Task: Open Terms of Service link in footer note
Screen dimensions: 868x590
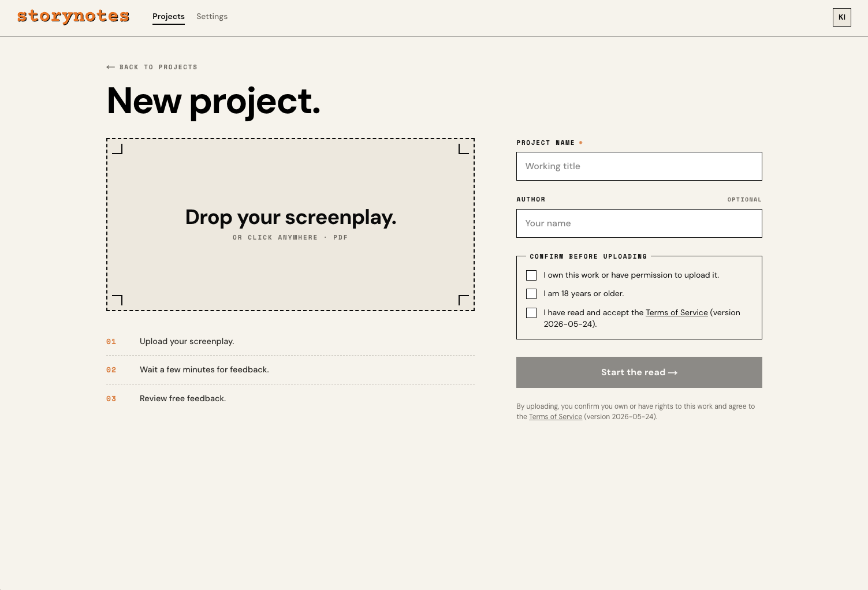Action: click(556, 417)
